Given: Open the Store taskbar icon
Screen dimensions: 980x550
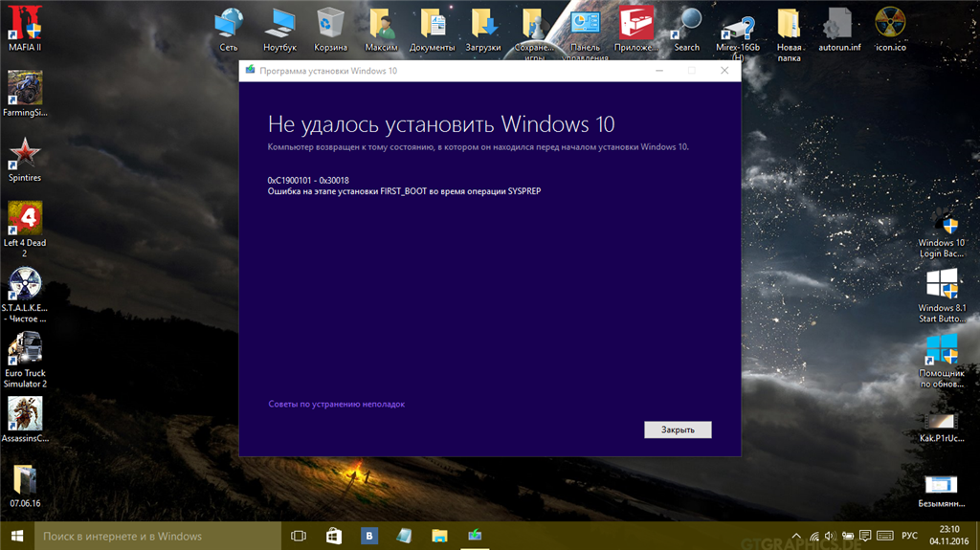Looking at the screenshot, I should [x=334, y=536].
